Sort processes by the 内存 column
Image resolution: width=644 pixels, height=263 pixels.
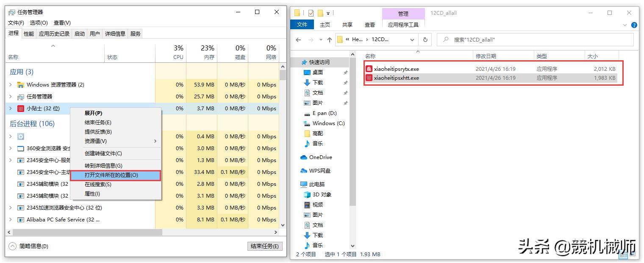[202, 52]
